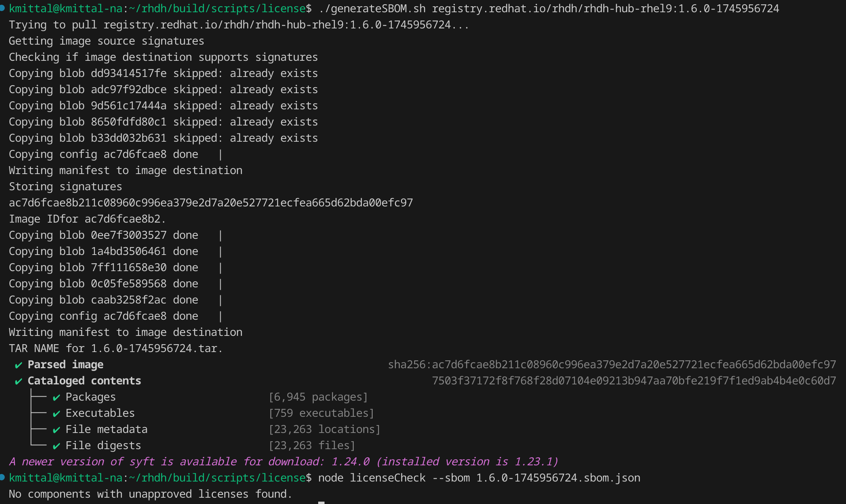846x504 pixels.
Task: Click the blue command decoration dot beside generateSBOM prompt
Action: point(2,8)
